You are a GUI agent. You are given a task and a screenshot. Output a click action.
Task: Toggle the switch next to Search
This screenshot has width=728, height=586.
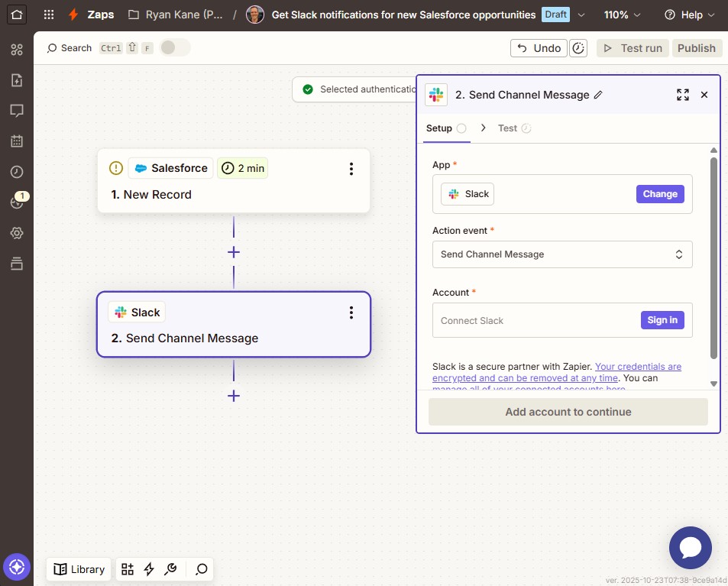(175, 47)
